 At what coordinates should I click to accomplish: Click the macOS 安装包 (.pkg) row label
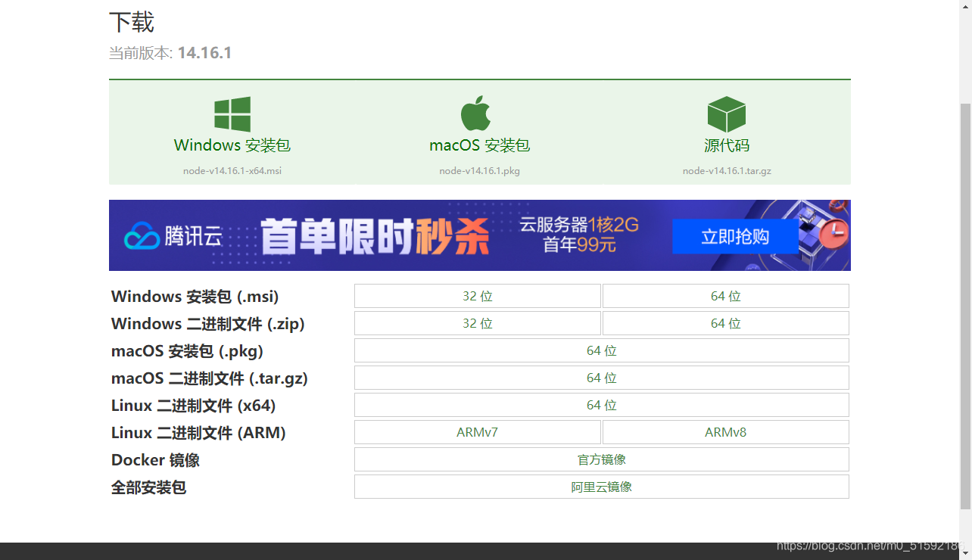click(187, 351)
